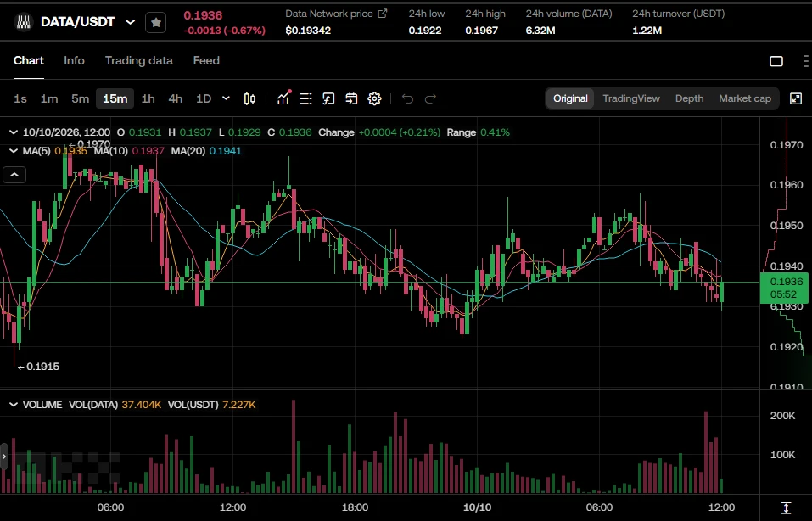Expand the more timeframes dropdown arrow
The height and width of the screenshot is (521, 812).
[226, 98]
